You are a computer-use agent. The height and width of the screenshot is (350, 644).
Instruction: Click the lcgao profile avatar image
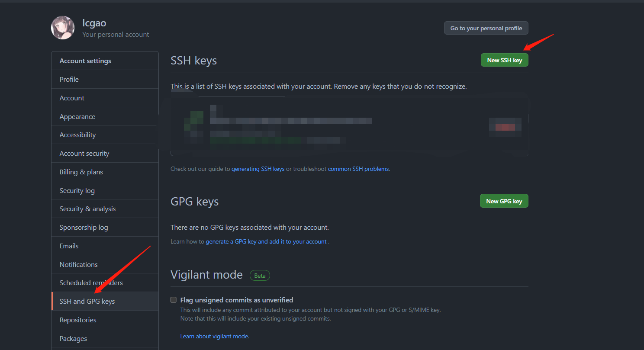63,28
